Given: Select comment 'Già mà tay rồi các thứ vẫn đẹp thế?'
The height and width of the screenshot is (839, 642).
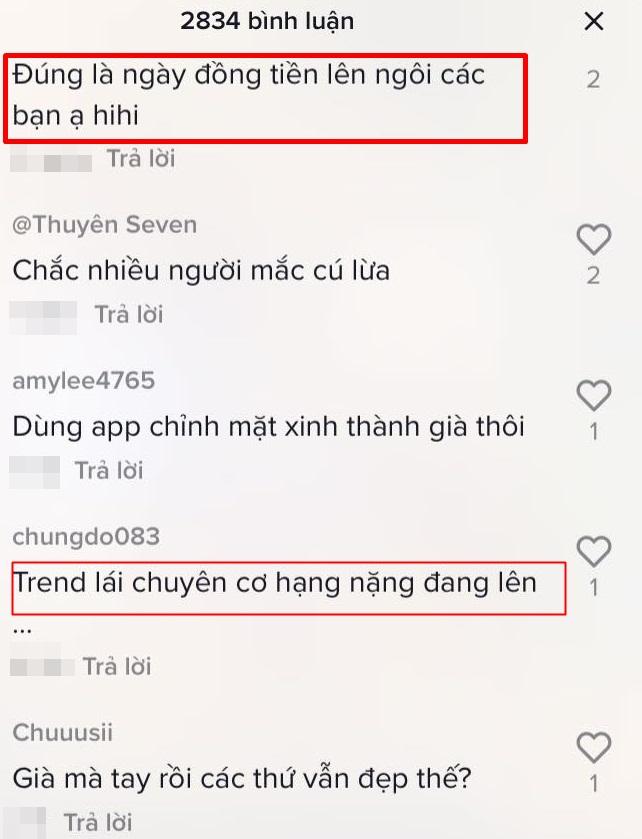Looking at the screenshot, I should [242, 779].
